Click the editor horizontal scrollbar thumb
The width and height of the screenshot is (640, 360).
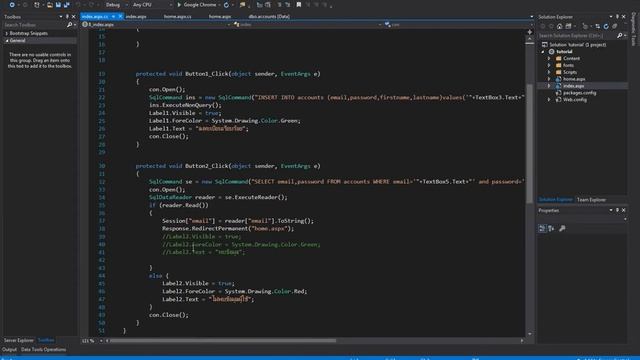tap(223, 340)
